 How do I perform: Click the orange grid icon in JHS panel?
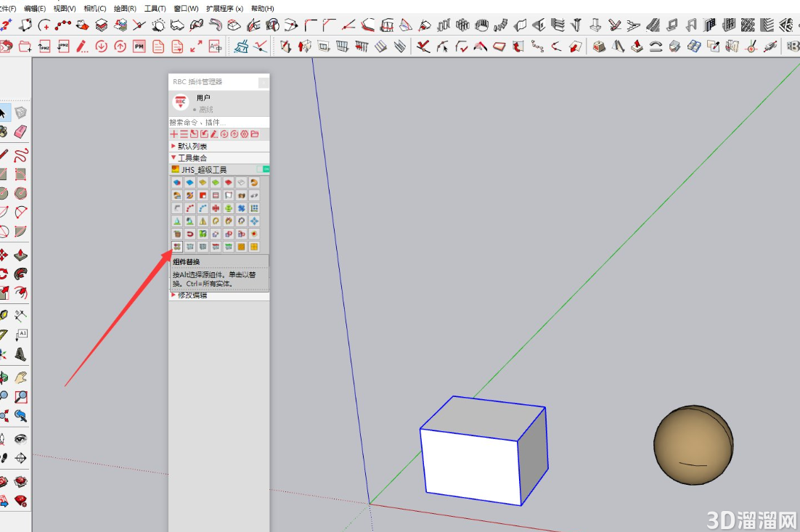tap(254, 247)
